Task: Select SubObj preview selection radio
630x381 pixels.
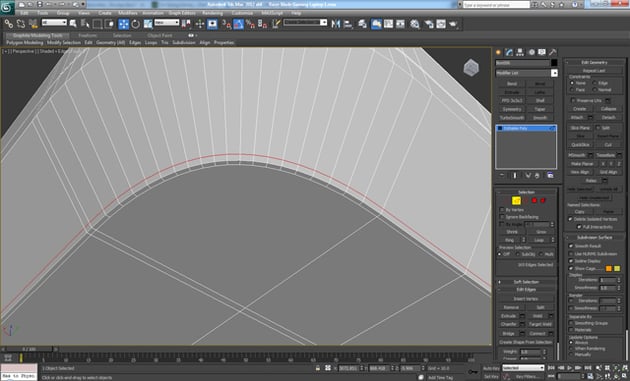Action: 518,254
